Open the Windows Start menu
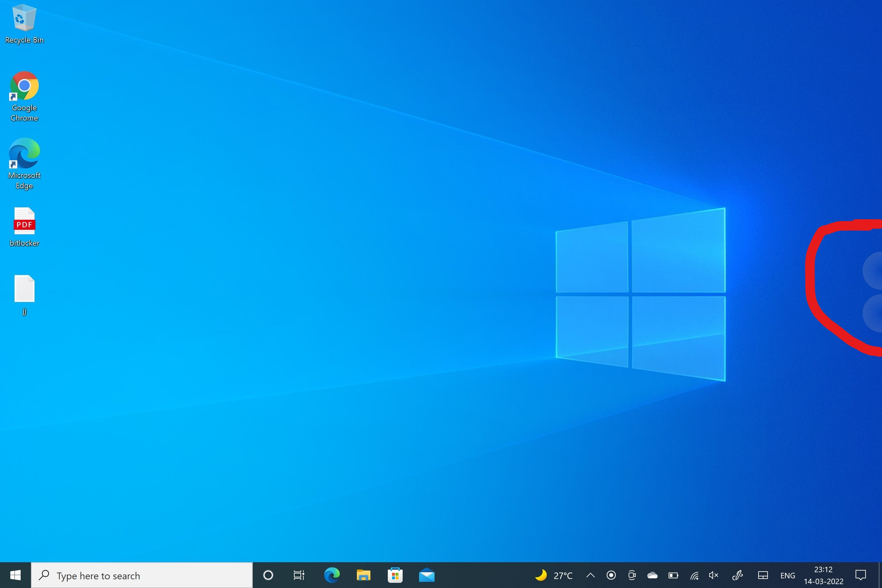Image resolution: width=882 pixels, height=588 pixels. (15, 575)
